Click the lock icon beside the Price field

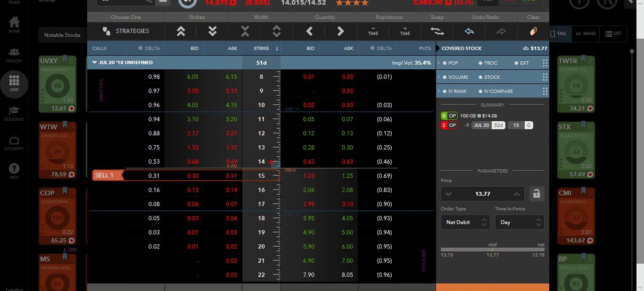pos(537,193)
